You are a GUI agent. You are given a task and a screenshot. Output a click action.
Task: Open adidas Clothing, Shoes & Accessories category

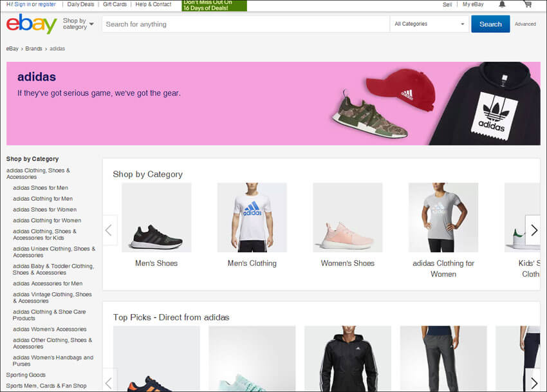click(x=38, y=174)
